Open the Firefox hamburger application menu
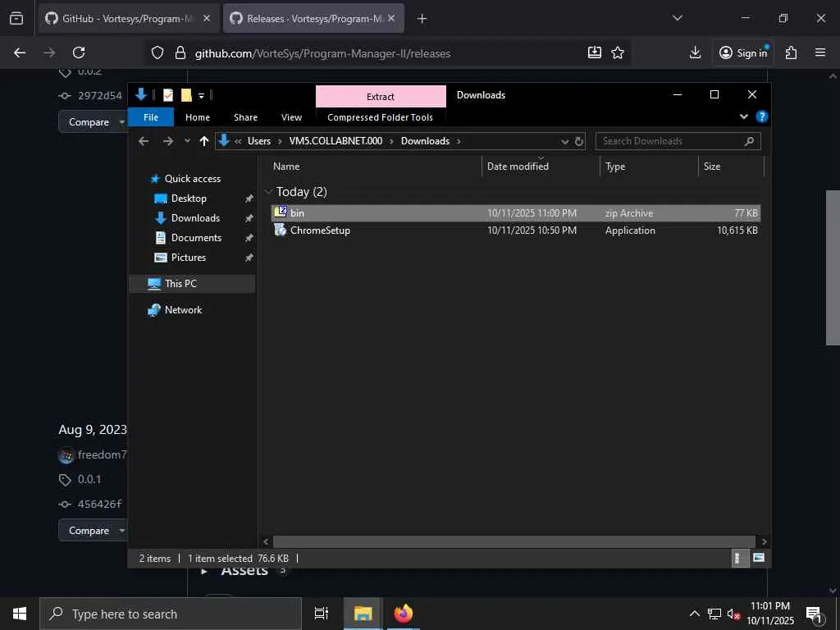Viewport: 840px width, 630px height. 820,52
